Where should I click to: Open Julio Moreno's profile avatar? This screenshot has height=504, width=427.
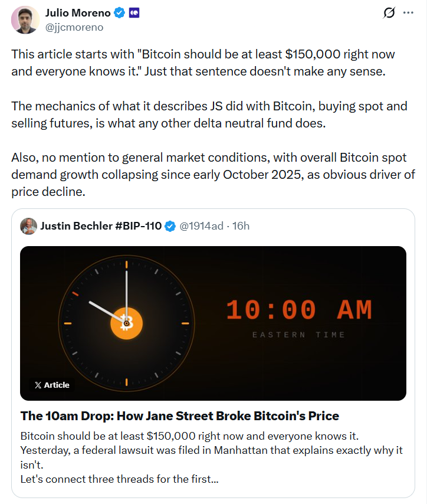click(25, 19)
